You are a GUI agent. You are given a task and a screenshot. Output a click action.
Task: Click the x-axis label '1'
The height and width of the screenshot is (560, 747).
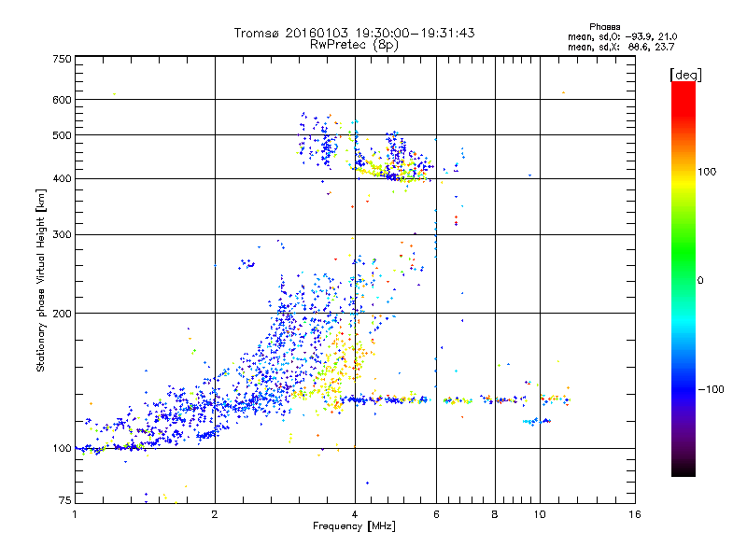coord(75,514)
